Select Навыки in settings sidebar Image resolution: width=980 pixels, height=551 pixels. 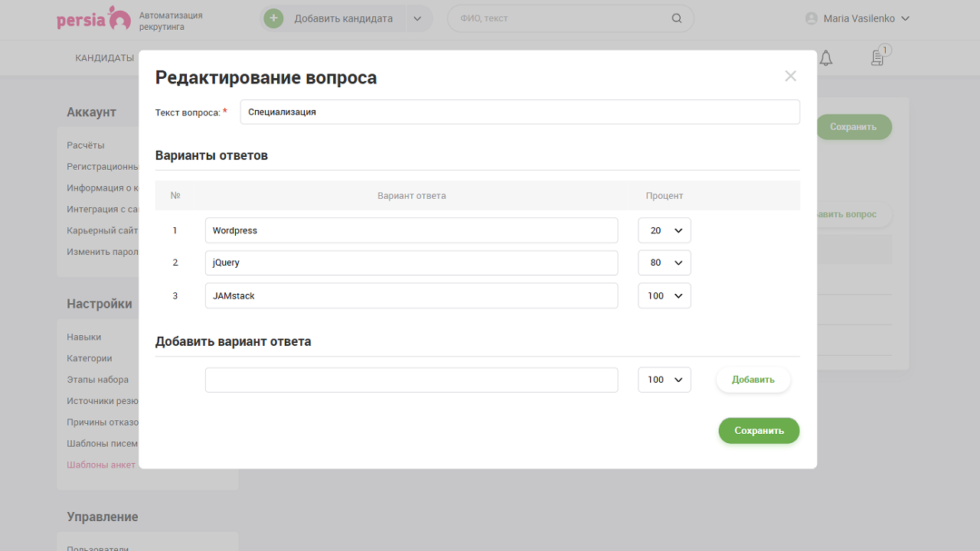83,337
